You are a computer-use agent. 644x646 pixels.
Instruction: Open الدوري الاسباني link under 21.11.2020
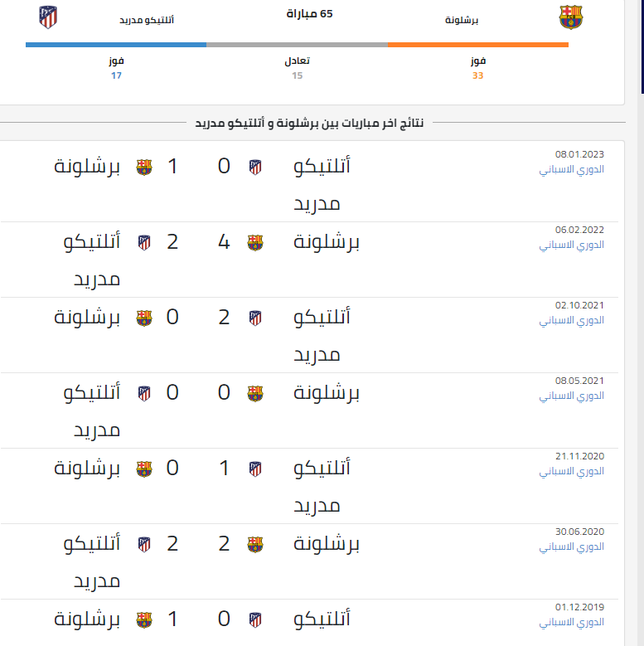tap(572, 471)
